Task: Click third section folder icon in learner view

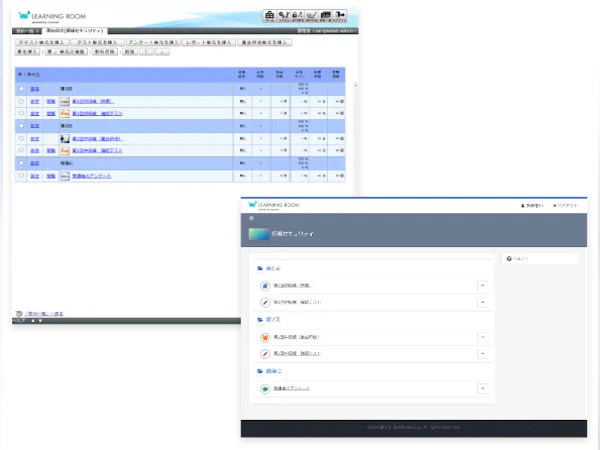Action: 260,371
